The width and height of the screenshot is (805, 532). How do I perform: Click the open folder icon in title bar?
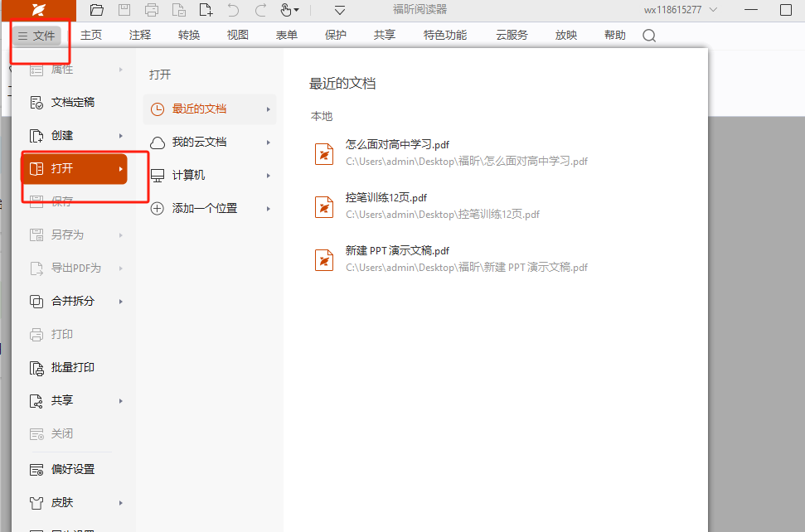97,10
